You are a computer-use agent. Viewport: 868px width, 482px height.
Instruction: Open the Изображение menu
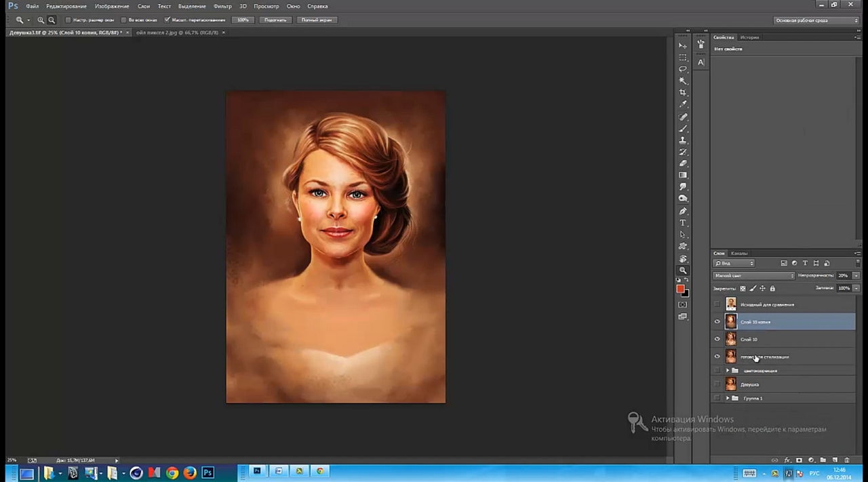click(112, 6)
